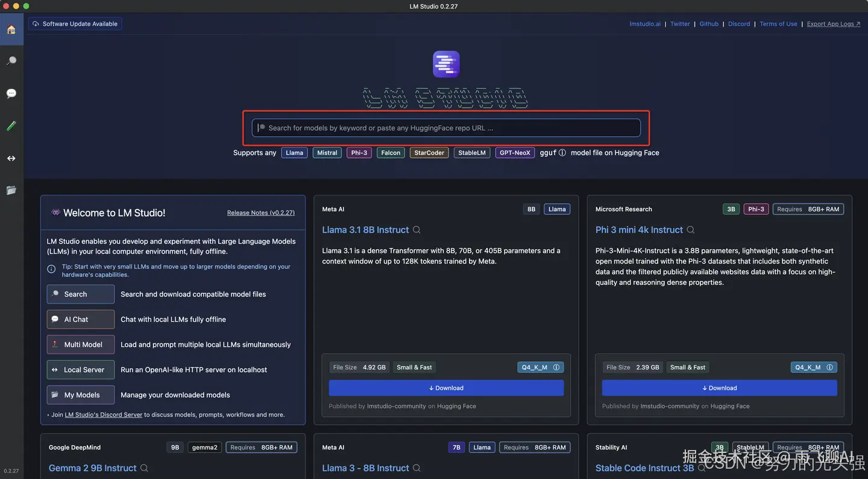This screenshot has height=479, width=868.
Task: Open the Stable Code Instruct 3B title
Action: tap(644, 468)
